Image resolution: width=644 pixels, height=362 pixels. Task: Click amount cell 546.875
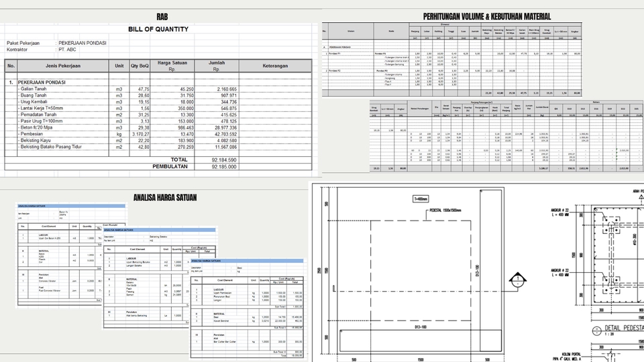[229, 109]
